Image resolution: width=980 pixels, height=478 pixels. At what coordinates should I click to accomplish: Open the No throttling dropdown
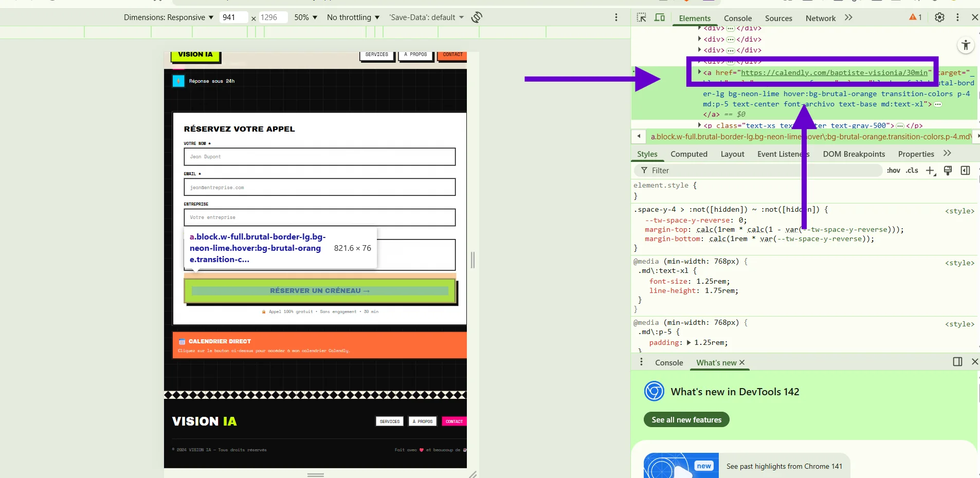pos(353,17)
